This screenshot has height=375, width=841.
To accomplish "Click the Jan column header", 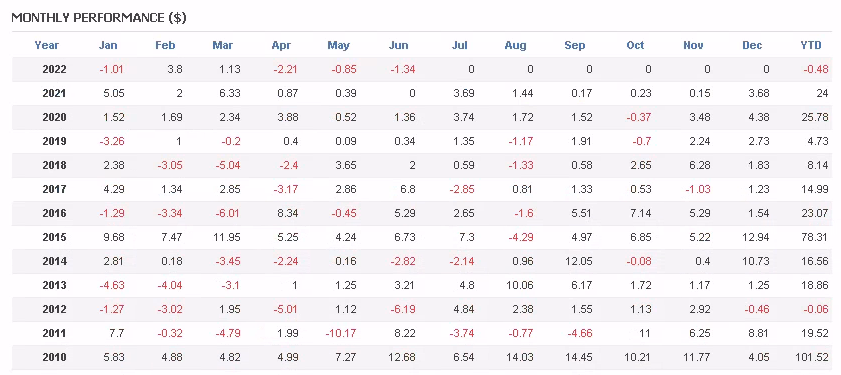I will point(108,45).
